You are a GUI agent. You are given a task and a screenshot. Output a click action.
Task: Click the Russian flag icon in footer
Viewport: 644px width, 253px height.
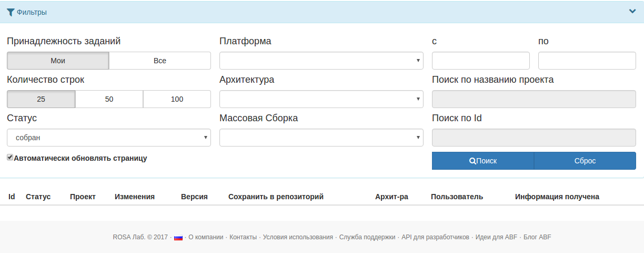coord(178,238)
